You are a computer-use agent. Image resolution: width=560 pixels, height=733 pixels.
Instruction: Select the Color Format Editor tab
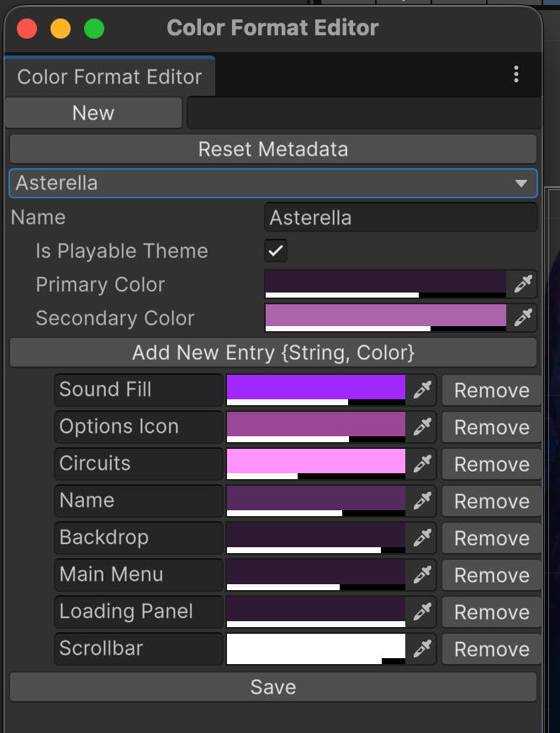109,76
